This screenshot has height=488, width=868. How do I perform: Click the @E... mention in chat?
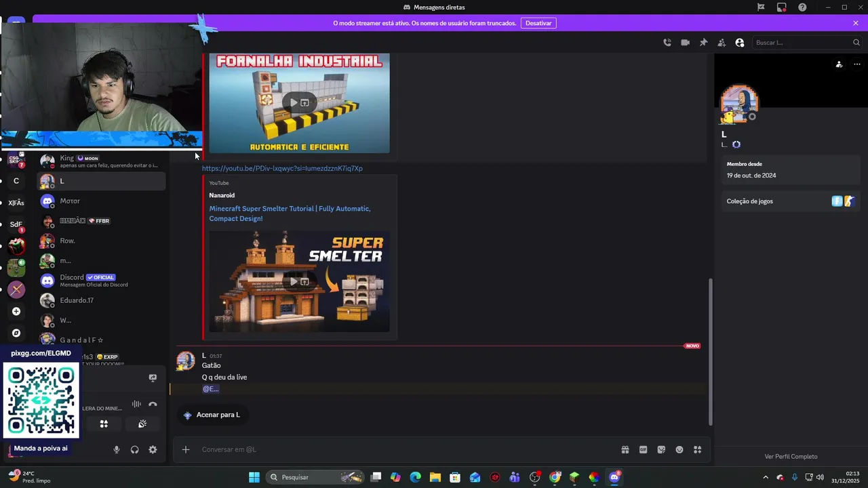(x=210, y=389)
